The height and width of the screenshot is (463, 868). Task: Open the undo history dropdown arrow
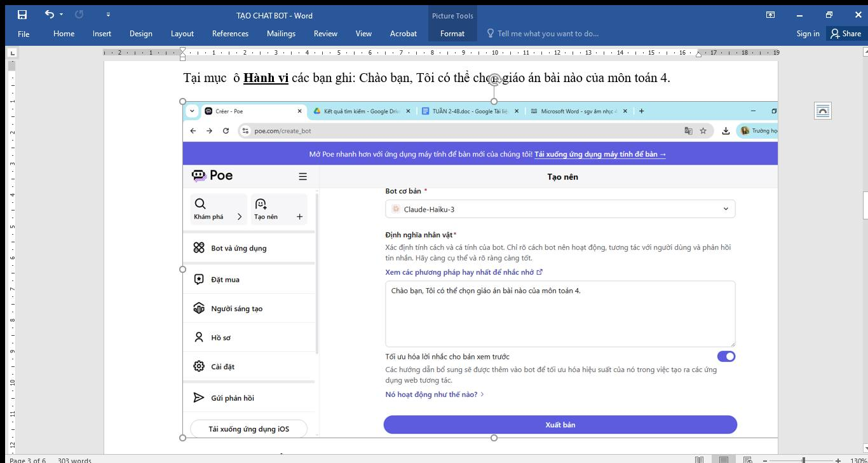(x=61, y=14)
